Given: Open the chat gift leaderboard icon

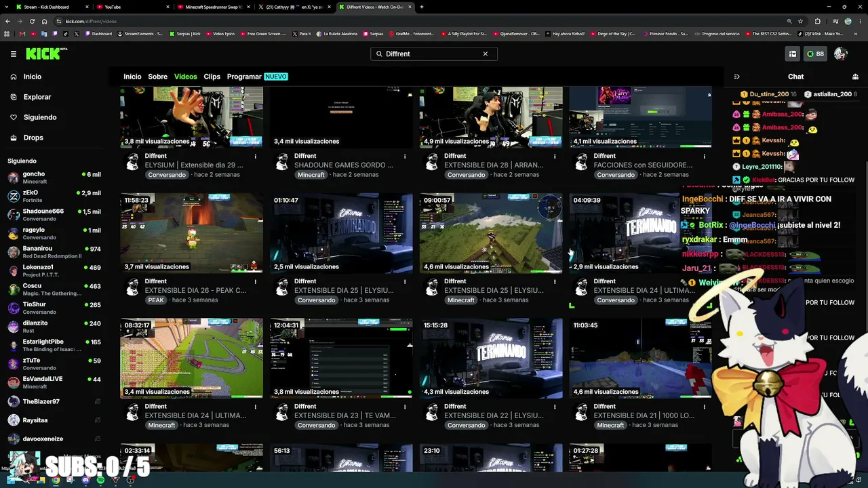Looking at the screenshot, I should (855, 77).
